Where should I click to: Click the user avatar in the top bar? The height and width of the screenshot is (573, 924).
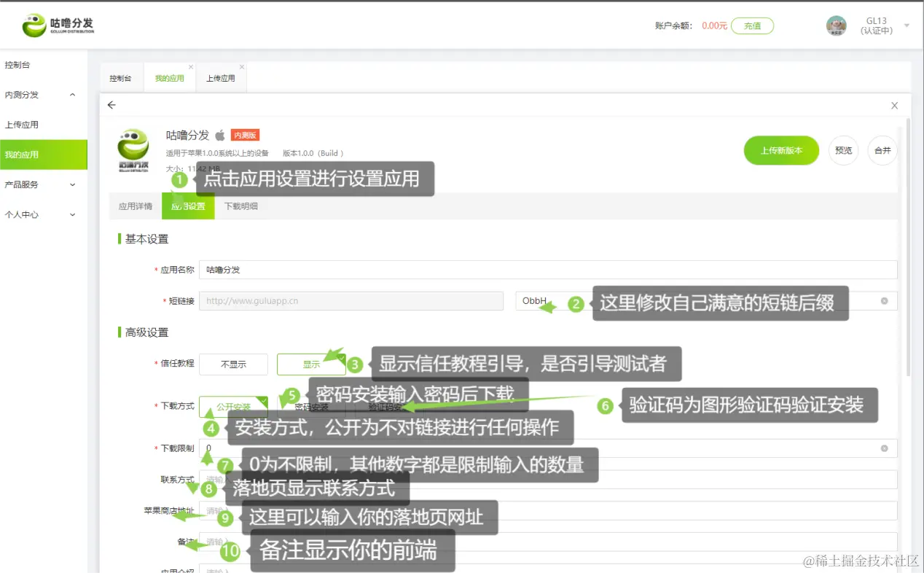(836, 25)
